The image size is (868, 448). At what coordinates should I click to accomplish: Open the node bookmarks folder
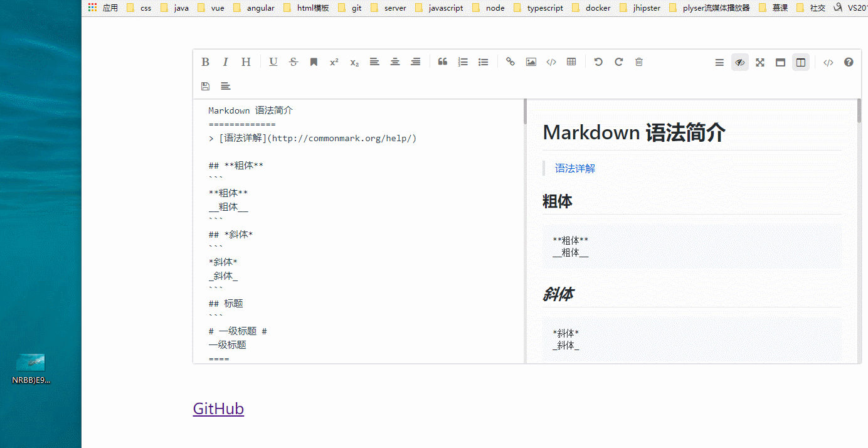[488, 8]
